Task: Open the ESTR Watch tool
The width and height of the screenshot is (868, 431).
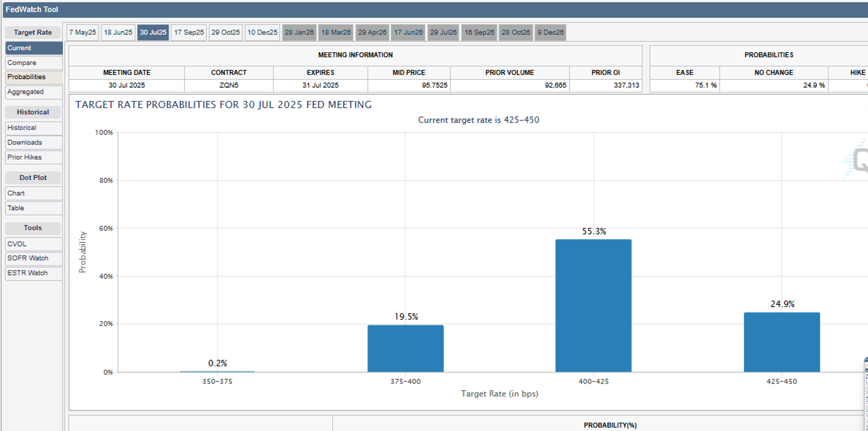Action: [x=33, y=273]
